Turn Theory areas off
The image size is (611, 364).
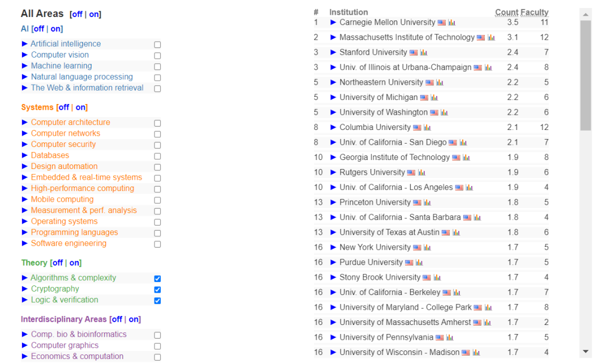coord(58,263)
